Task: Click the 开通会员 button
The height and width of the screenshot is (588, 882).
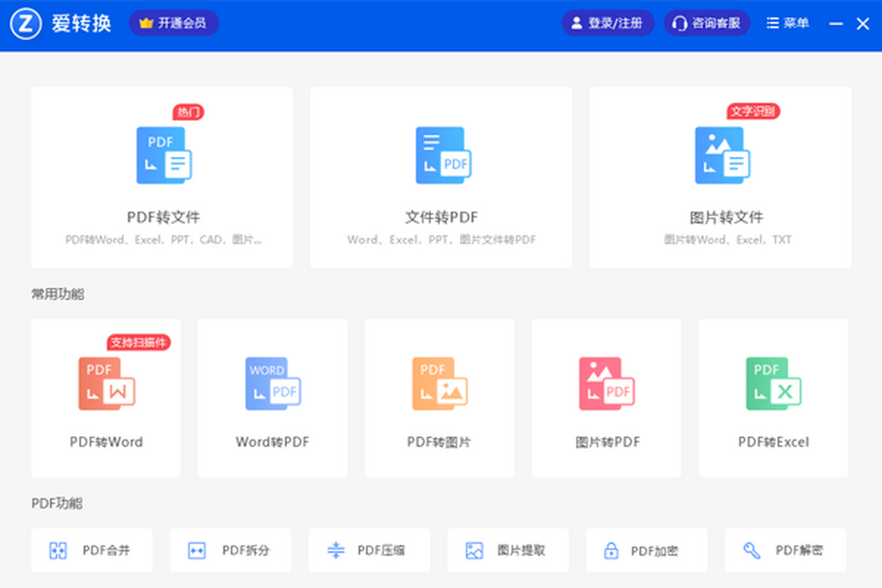Action: [x=173, y=24]
